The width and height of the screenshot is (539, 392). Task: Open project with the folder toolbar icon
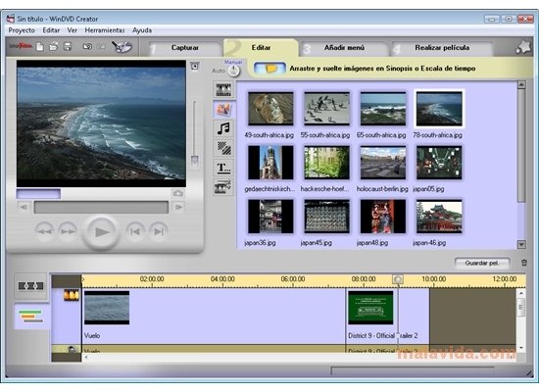(x=53, y=46)
